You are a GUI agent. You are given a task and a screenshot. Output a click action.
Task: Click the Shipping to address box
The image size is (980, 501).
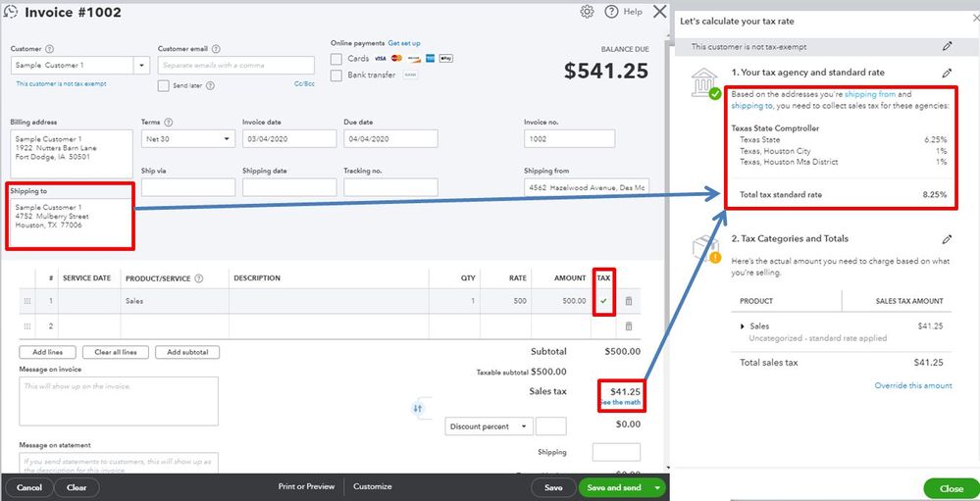pyautogui.click(x=70, y=222)
